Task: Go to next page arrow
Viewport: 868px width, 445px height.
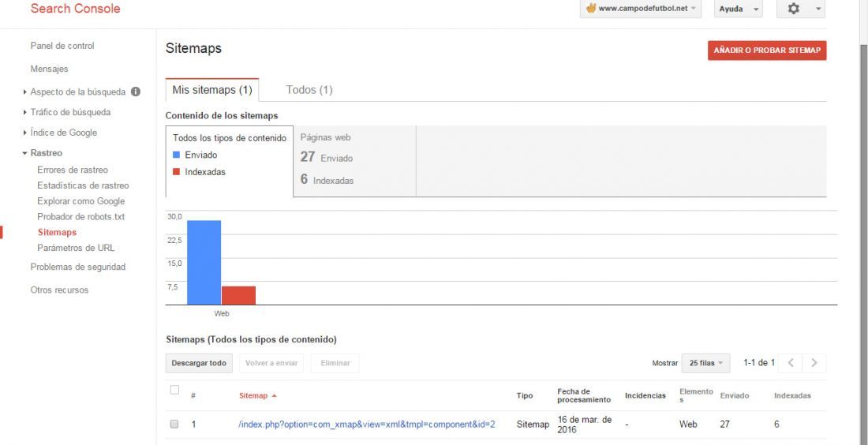Action: (x=814, y=363)
